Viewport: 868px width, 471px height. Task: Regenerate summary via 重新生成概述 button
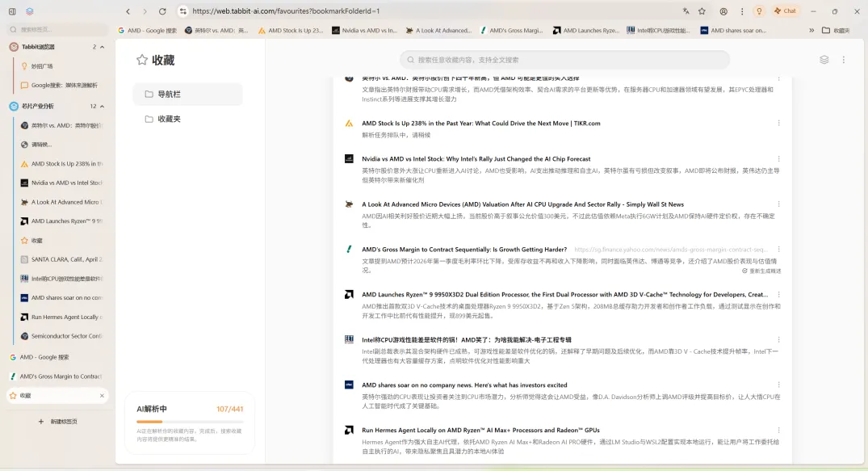pyautogui.click(x=761, y=271)
